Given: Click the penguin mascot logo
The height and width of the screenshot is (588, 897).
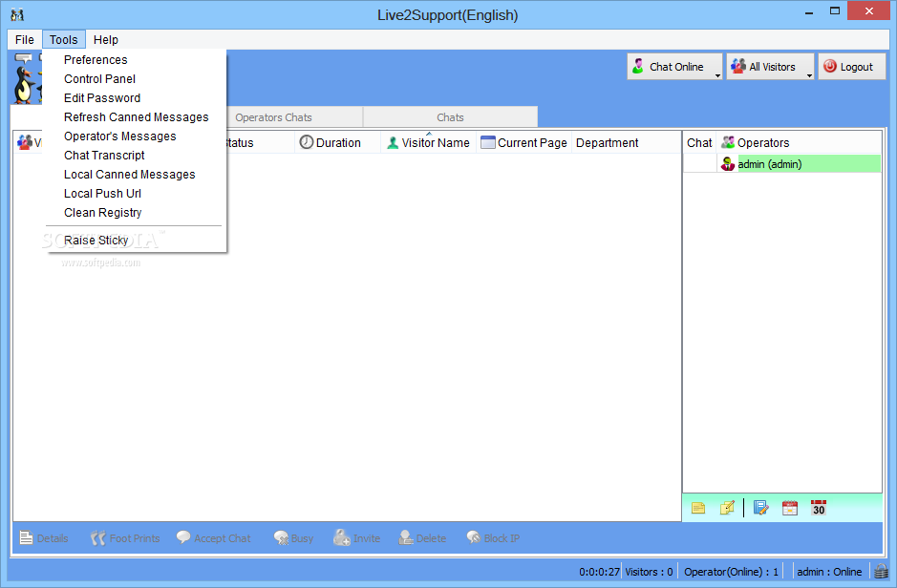Looking at the screenshot, I should point(24,85).
